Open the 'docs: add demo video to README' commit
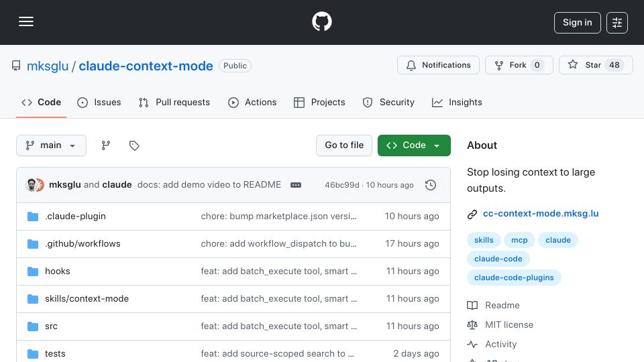Image resolution: width=644 pixels, height=362 pixels. (x=209, y=185)
